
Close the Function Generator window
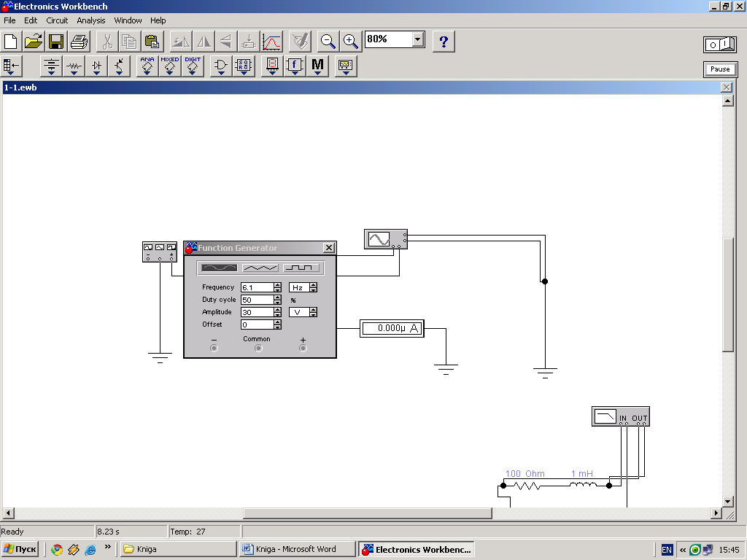(x=329, y=248)
